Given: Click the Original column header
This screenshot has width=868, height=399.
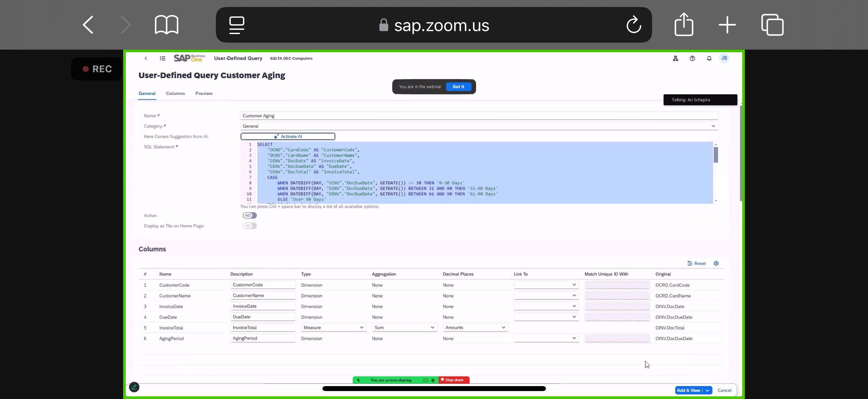Looking at the screenshot, I should pyautogui.click(x=663, y=274).
